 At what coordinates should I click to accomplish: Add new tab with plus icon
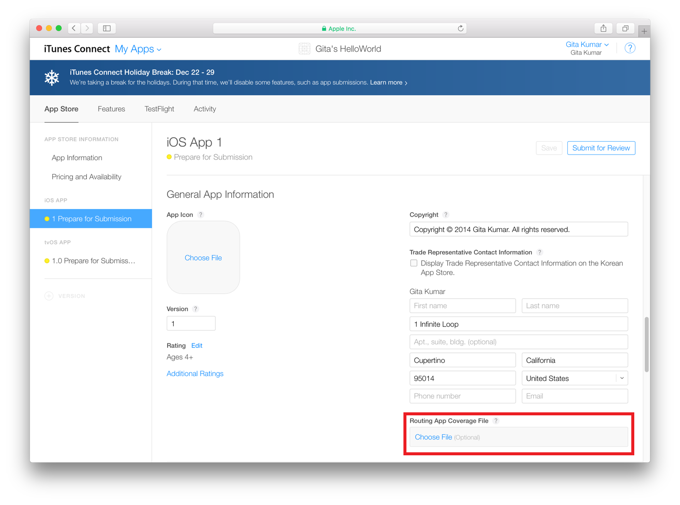(644, 31)
